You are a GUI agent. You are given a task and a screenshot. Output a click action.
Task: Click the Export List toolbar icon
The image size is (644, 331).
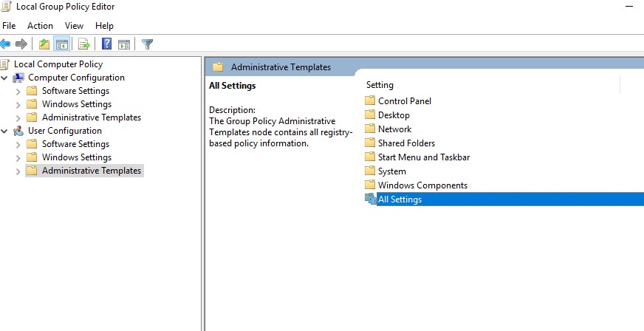(x=83, y=44)
